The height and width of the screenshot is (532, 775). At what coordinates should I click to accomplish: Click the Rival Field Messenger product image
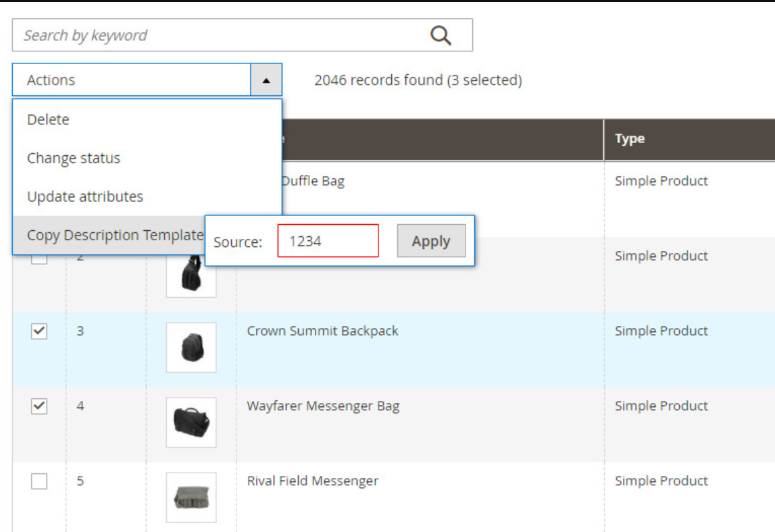(191, 498)
